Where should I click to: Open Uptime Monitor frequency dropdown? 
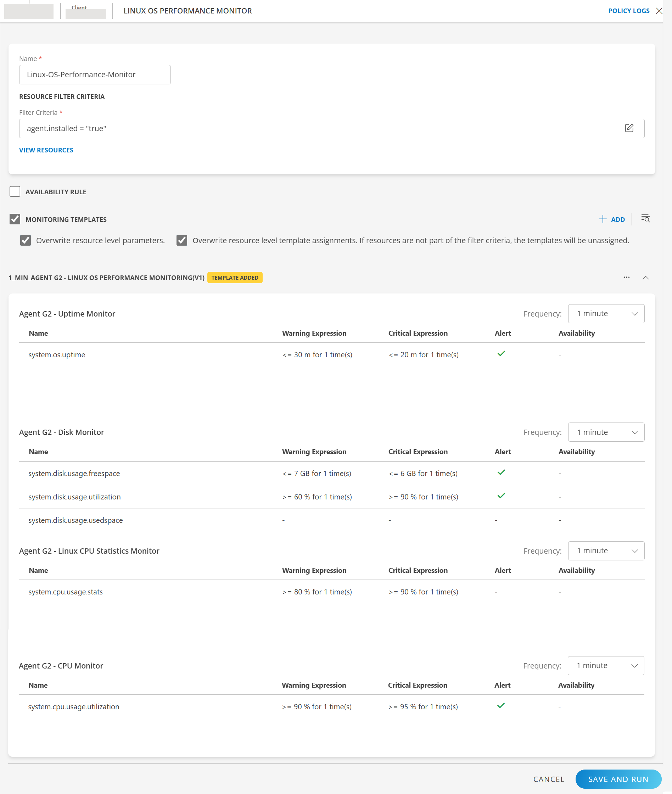606,314
